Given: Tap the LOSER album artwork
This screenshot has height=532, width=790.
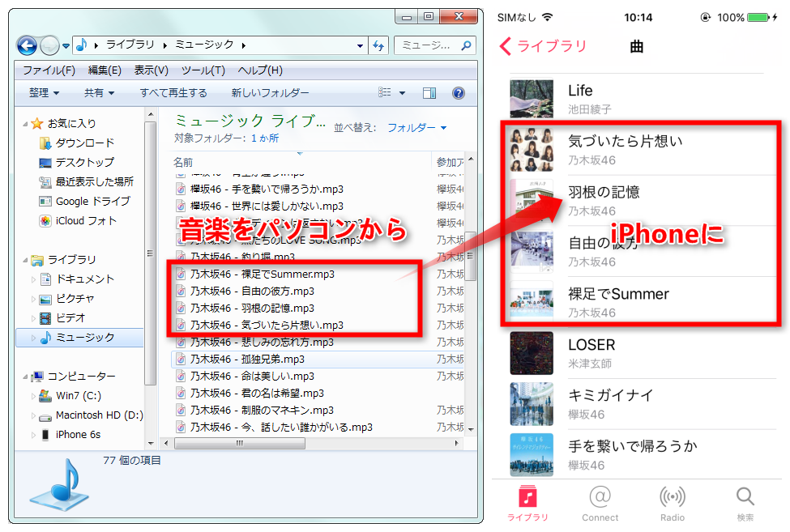Looking at the screenshot, I should click(x=531, y=353).
